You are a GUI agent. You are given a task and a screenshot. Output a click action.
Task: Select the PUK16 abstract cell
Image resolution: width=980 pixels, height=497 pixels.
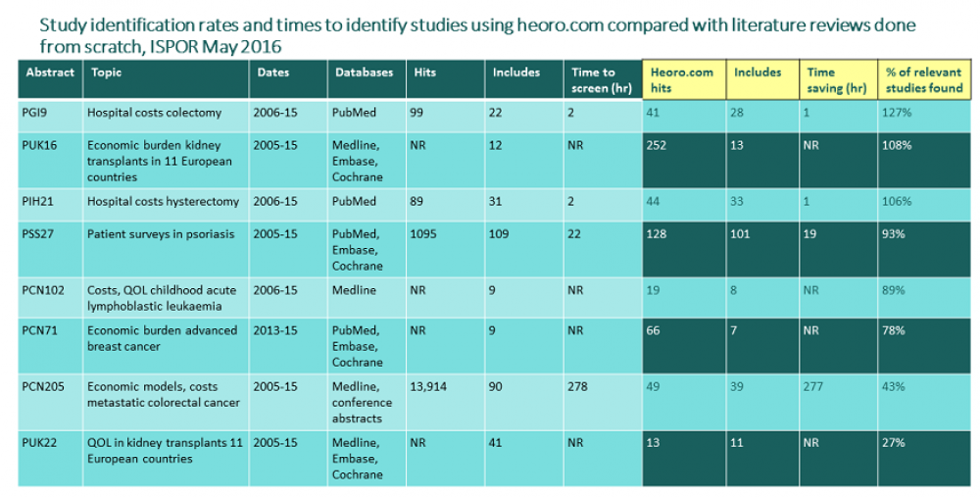tap(41, 145)
